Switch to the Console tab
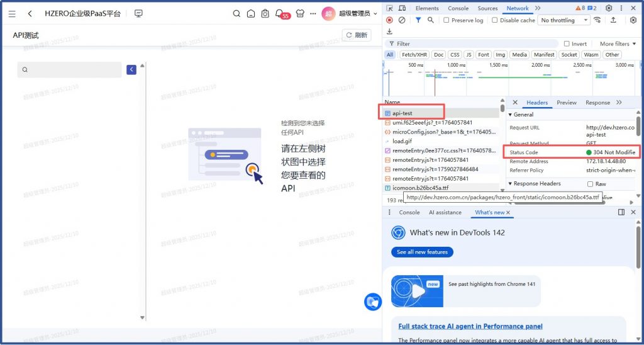Image resolution: width=644 pixels, height=345 pixels. pos(458,8)
